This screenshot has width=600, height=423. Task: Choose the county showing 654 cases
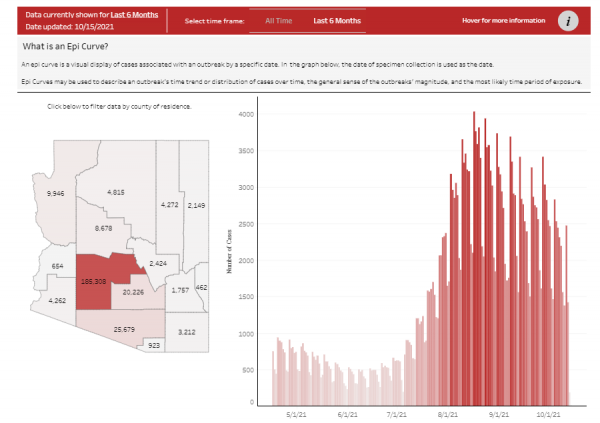coord(57,266)
